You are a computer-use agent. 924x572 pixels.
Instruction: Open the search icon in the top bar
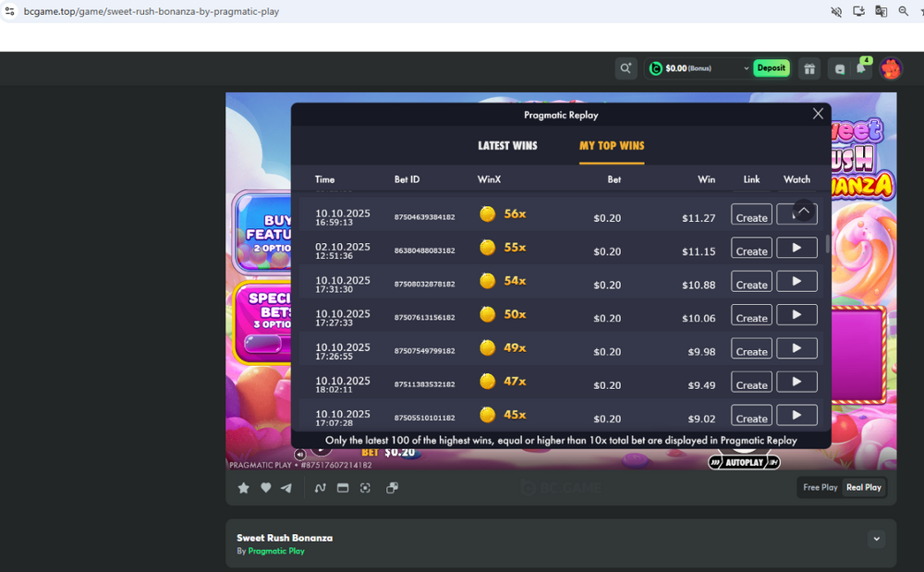tap(626, 67)
